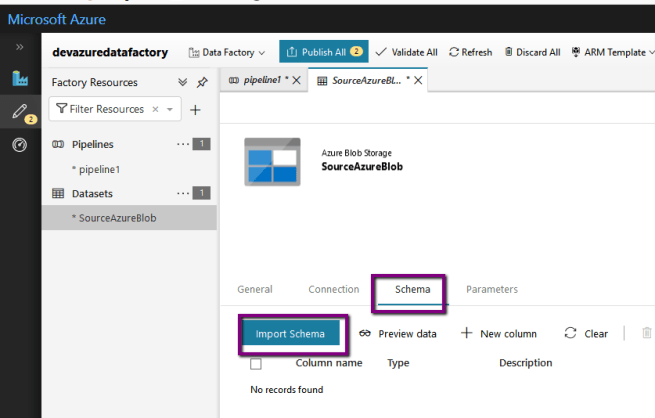Pin the Factory Resources panel

point(203,82)
